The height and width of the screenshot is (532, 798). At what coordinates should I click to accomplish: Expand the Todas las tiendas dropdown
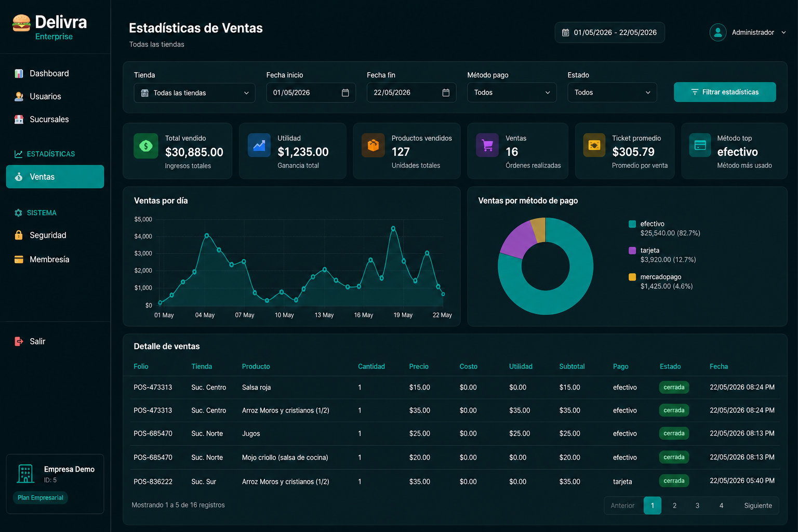pyautogui.click(x=194, y=93)
